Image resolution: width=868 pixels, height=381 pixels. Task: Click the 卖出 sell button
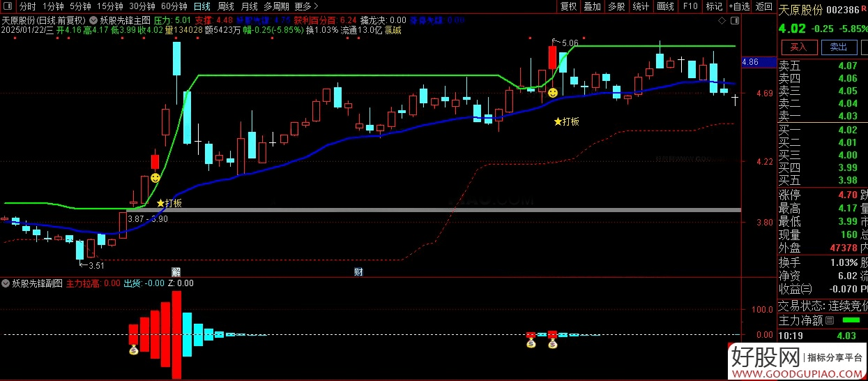(x=839, y=47)
